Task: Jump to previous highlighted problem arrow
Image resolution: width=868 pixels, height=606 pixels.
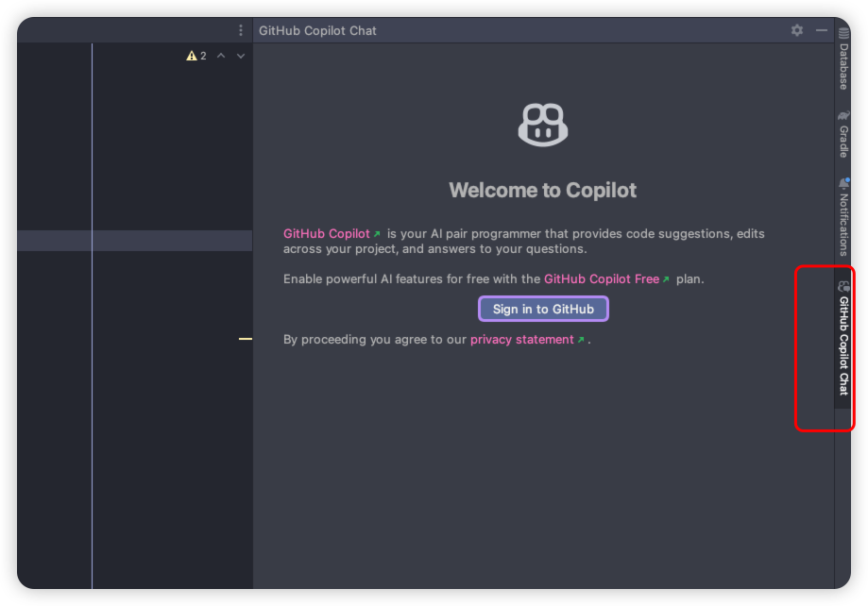Action: (x=221, y=56)
